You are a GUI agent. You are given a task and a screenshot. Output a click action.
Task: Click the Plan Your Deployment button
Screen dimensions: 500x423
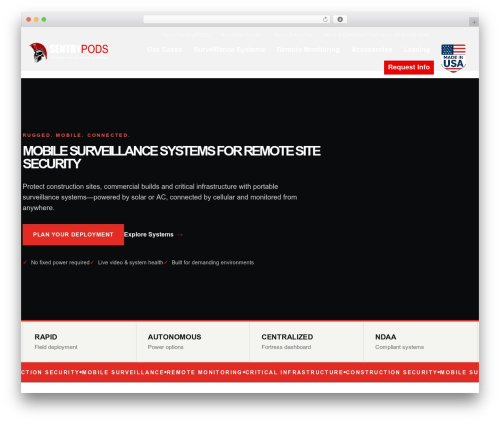click(73, 235)
